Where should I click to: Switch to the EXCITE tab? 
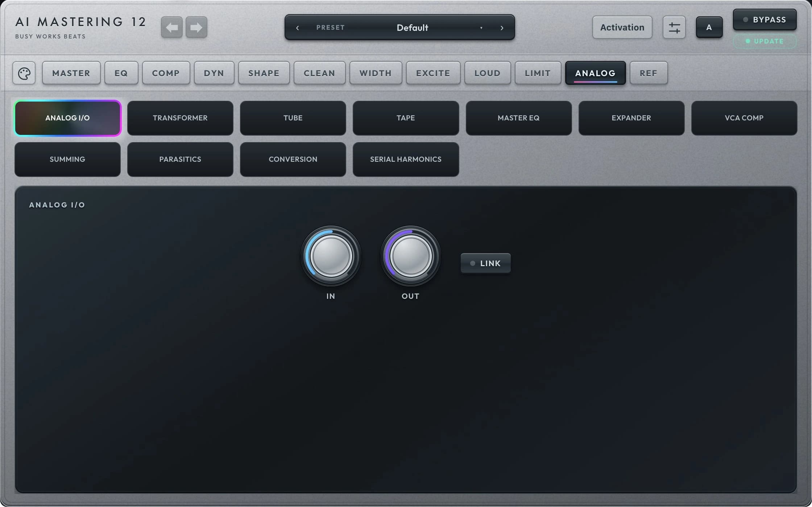433,73
